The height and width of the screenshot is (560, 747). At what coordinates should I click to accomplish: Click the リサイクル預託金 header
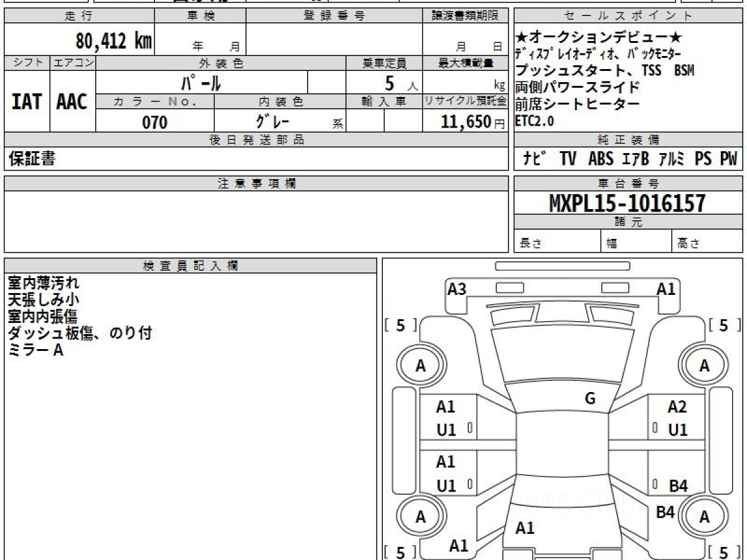[465, 101]
